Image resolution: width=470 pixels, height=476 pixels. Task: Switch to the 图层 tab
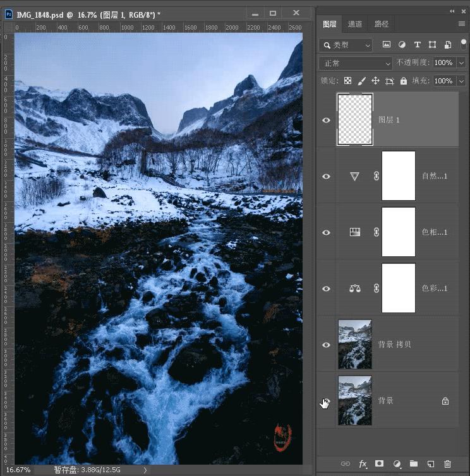330,24
